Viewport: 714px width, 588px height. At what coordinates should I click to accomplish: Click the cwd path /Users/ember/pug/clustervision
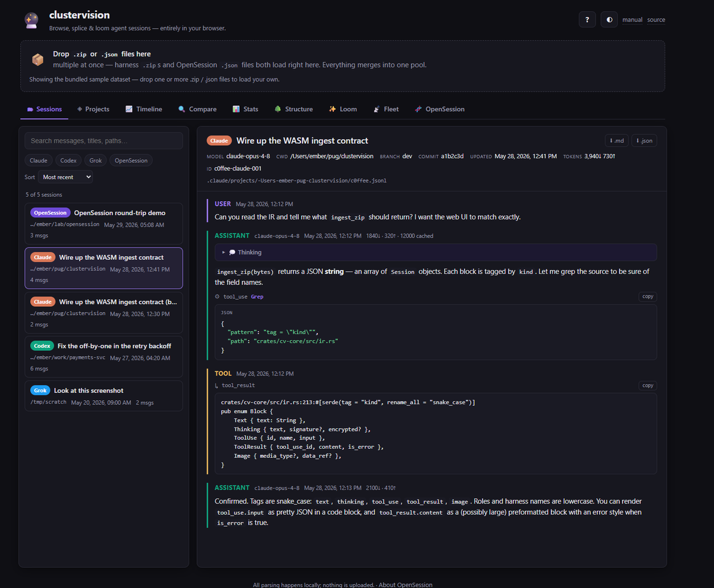(332, 156)
